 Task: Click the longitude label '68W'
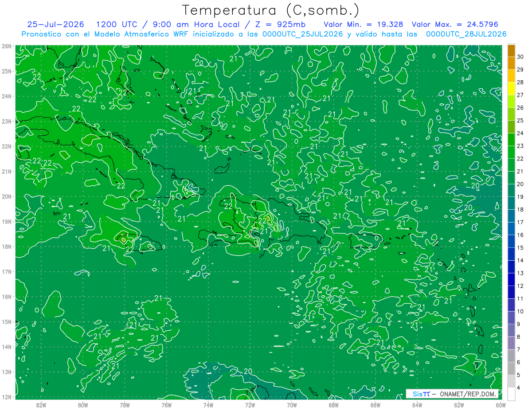(x=334, y=404)
